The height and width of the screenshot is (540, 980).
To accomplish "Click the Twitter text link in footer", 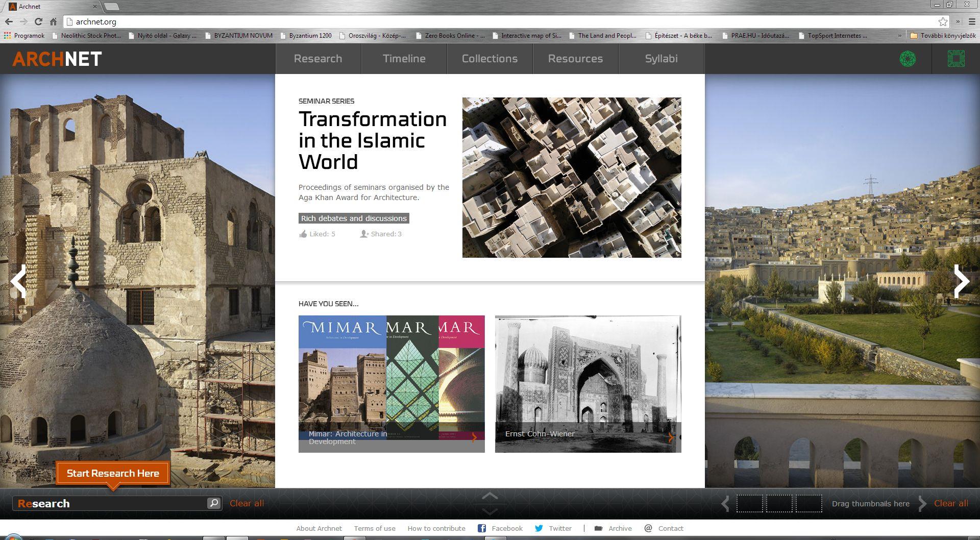I will 560,528.
